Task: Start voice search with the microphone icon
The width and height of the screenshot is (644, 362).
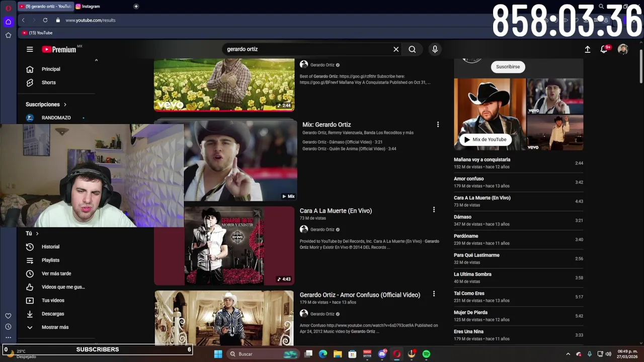Action: pyautogui.click(x=435, y=49)
